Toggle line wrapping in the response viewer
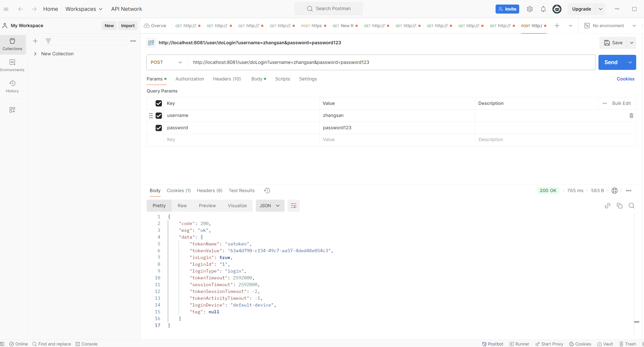The image size is (644, 347). tap(293, 205)
